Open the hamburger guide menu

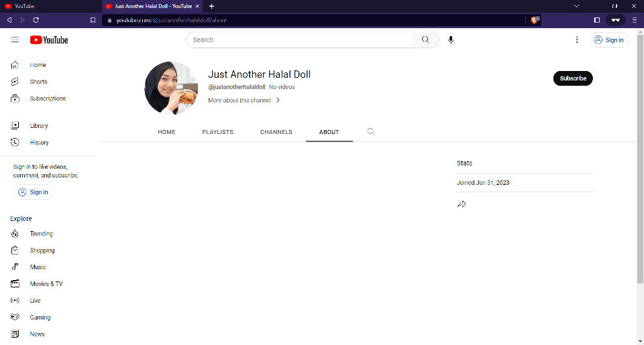15,40
